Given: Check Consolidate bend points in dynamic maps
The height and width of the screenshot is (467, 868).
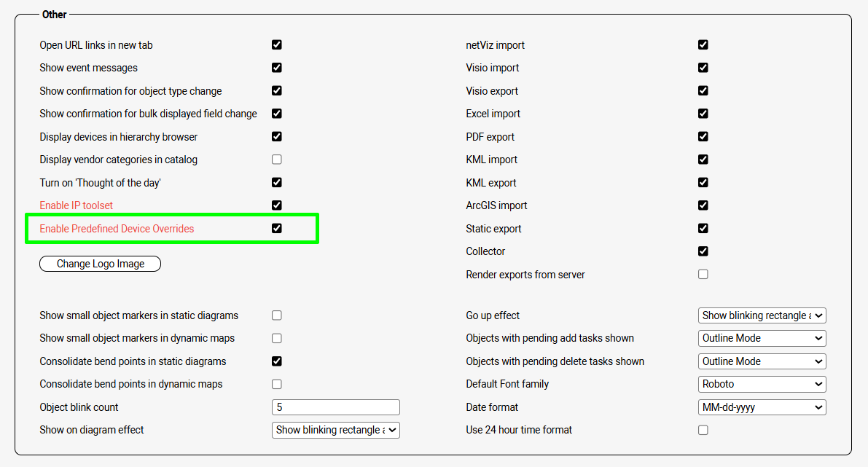Looking at the screenshot, I should [277, 384].
